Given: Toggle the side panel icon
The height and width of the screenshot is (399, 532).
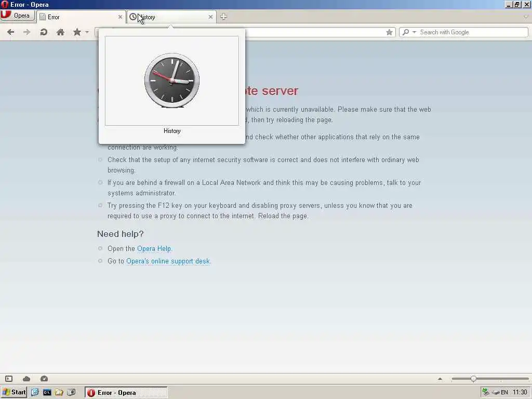Looking at the screenshot, I should coord(9,379).
